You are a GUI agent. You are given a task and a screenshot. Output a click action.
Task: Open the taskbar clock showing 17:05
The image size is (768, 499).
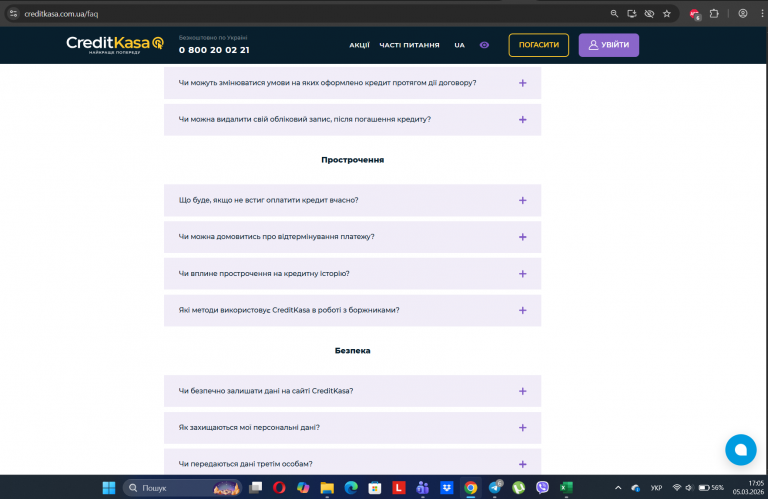748,488
